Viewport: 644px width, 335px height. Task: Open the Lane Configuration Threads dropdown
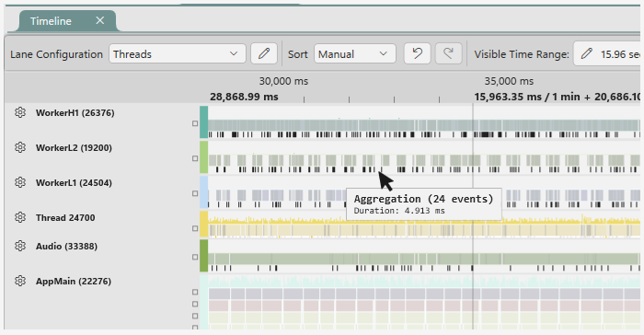178,54
